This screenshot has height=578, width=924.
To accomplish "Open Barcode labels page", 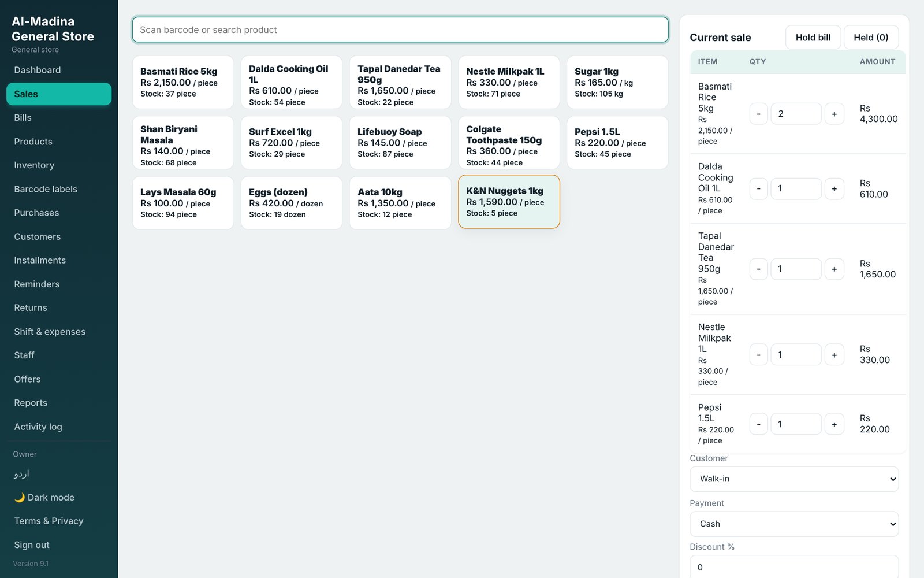I will (x=59, y=189).
